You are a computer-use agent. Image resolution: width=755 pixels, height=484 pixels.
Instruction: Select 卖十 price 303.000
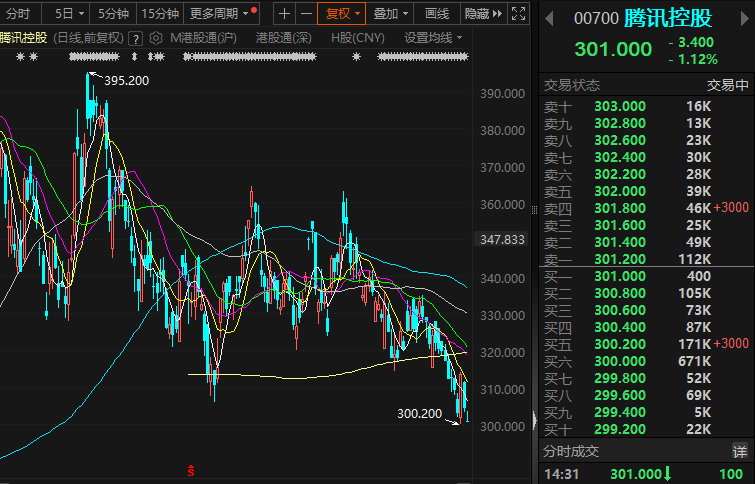pyautogui.click(x=620, y=106)
